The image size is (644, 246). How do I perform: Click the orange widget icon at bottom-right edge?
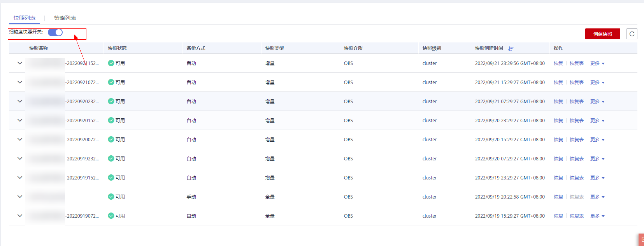(641, 239)
